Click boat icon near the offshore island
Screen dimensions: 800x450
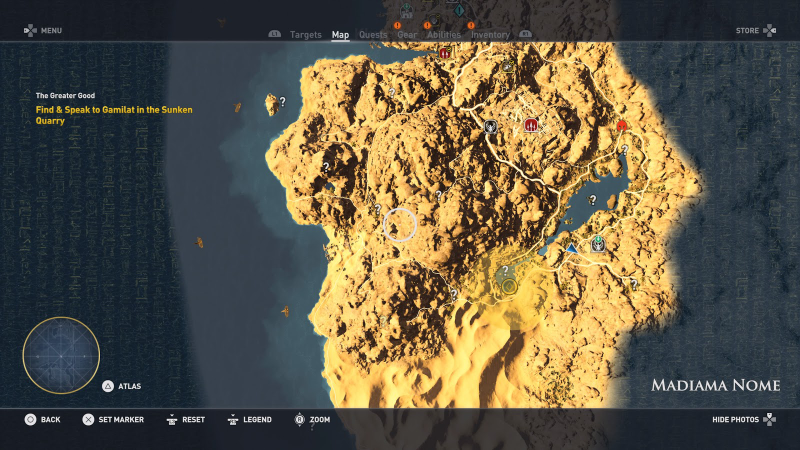coord(237,107)
